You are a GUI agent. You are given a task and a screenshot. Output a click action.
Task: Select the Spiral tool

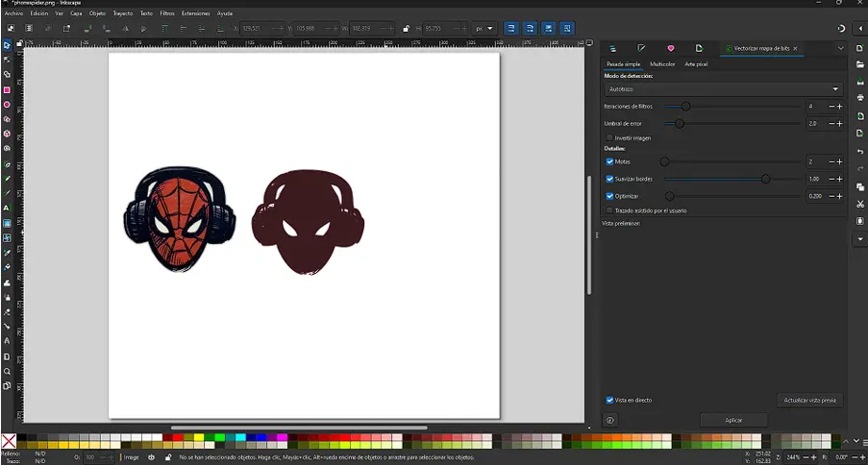click(x=7, y=148)
